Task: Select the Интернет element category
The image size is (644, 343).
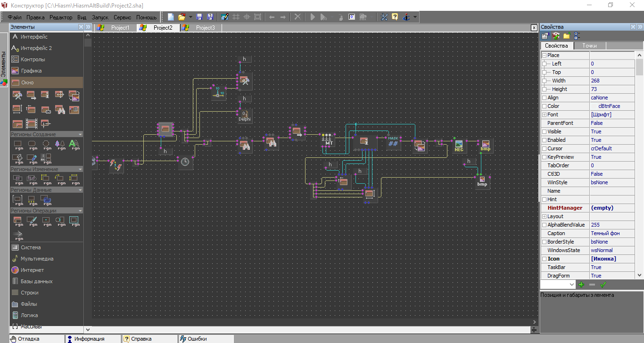Action: (46, 270)
